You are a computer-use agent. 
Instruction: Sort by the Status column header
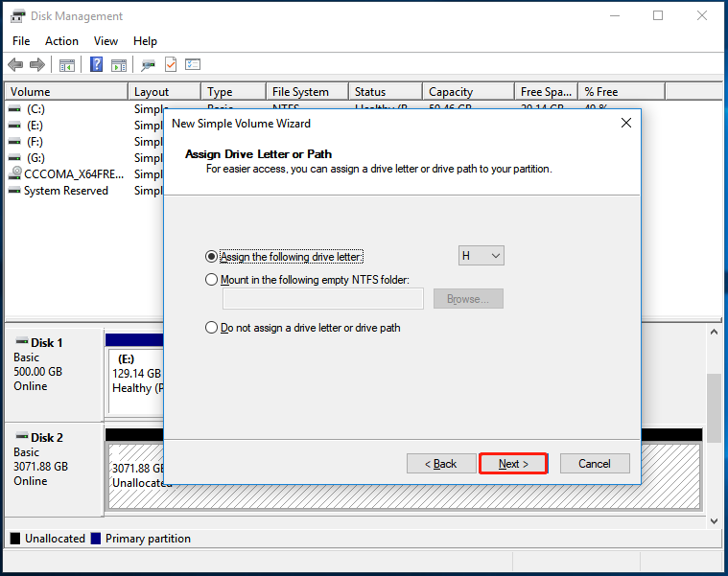click(x=386, y=91)
